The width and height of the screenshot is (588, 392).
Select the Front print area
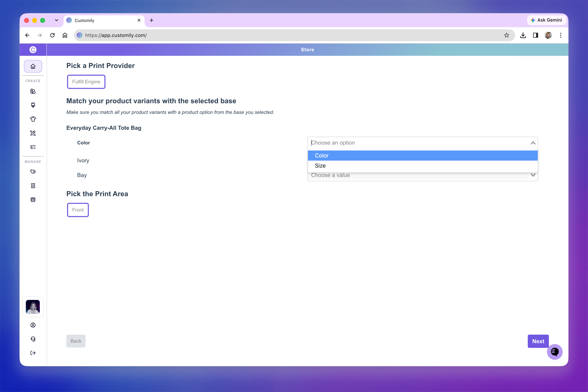tap(78, 210)
